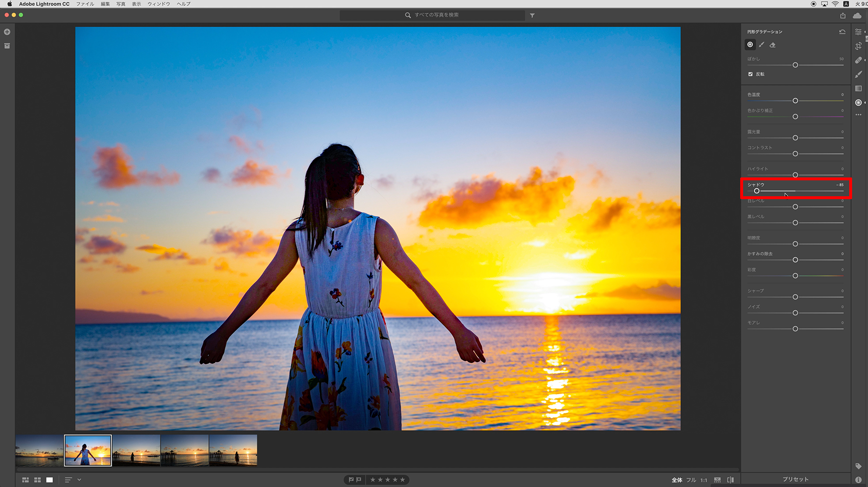Open the Edit sliders panel icon
Image resolution: width=868 pixels, height=487 pixels.
(858, 32)
